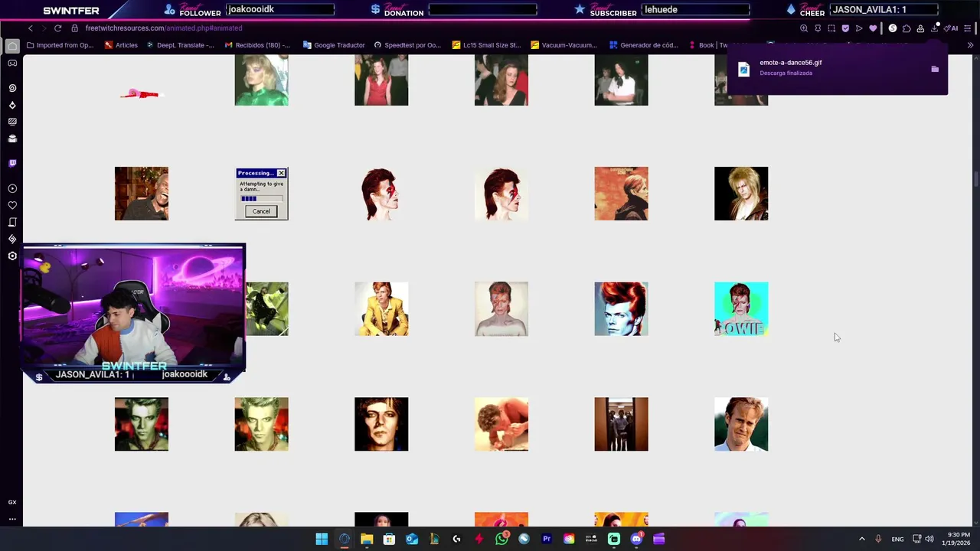Select the dark background painted face emote
Image resolution: width=980 pixels, height=551 pixels.
tap(381, 424)
